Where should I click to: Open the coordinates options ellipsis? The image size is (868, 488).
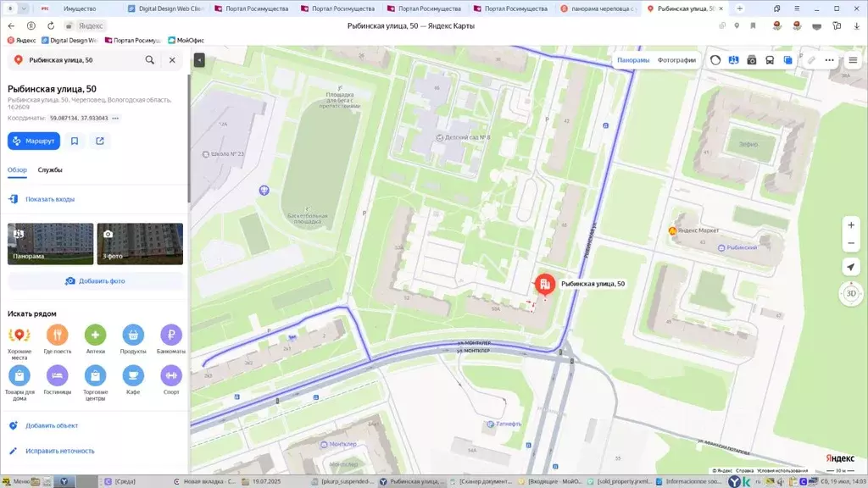point(115,119)
